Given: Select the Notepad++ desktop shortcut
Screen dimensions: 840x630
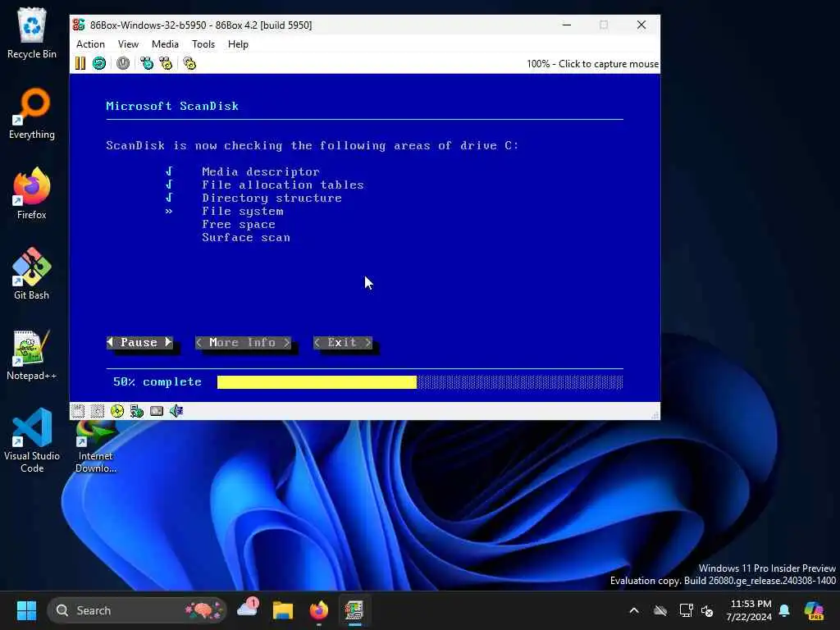Looking at the screenshot, I should click(x=32, y=354).
